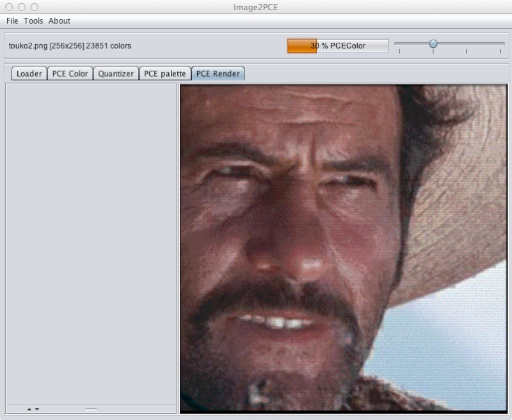Click the 30 % PCEColor progress bar
512x420 pixels.
[x=338, y=46]
